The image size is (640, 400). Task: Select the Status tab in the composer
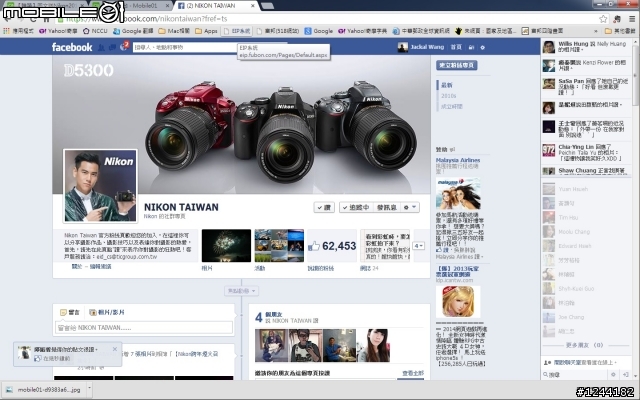(x=70, y=312)
